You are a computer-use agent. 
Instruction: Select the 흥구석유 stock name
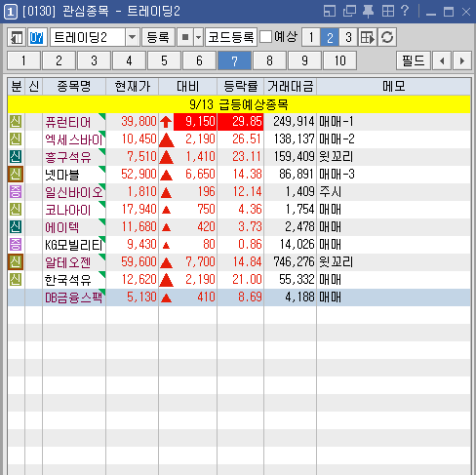[68, 157]
